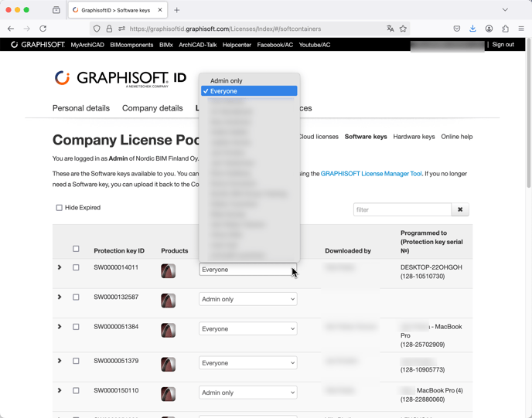Open the downloads arrow in toolbar
The image size is (532, 418).
[x=472, y=29]
